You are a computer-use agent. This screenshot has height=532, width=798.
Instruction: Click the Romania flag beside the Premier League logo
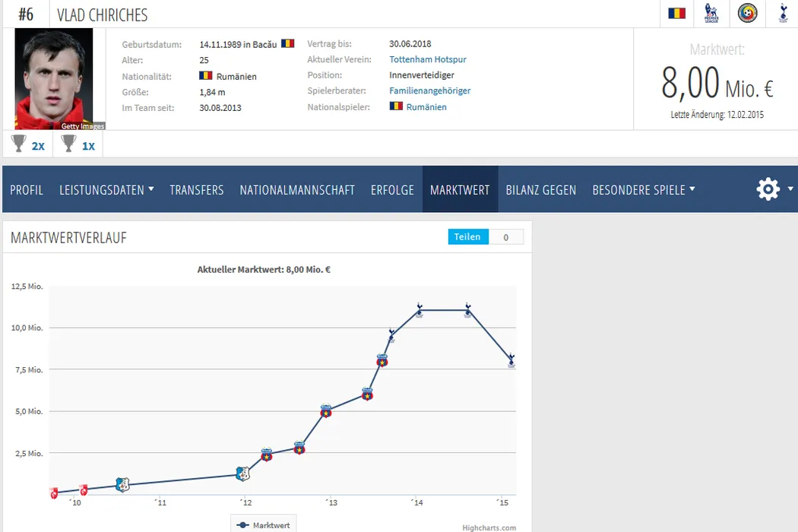click(x=676, y=13)
